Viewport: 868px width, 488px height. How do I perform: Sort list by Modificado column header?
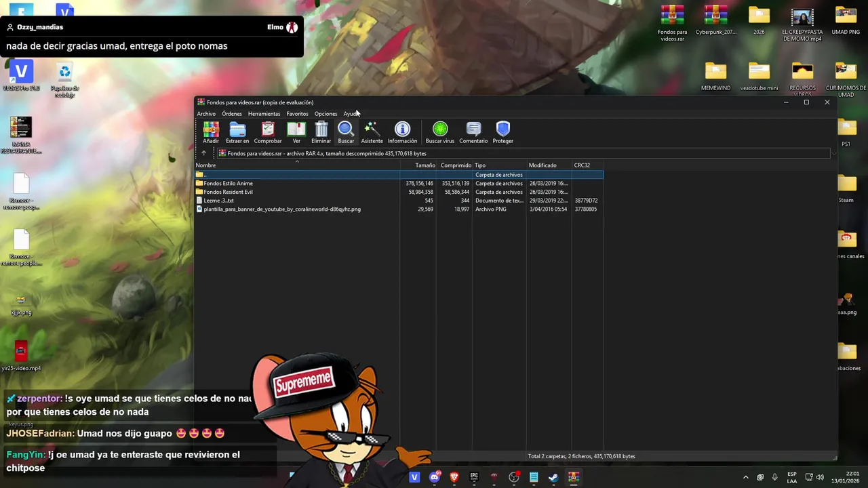549,165
